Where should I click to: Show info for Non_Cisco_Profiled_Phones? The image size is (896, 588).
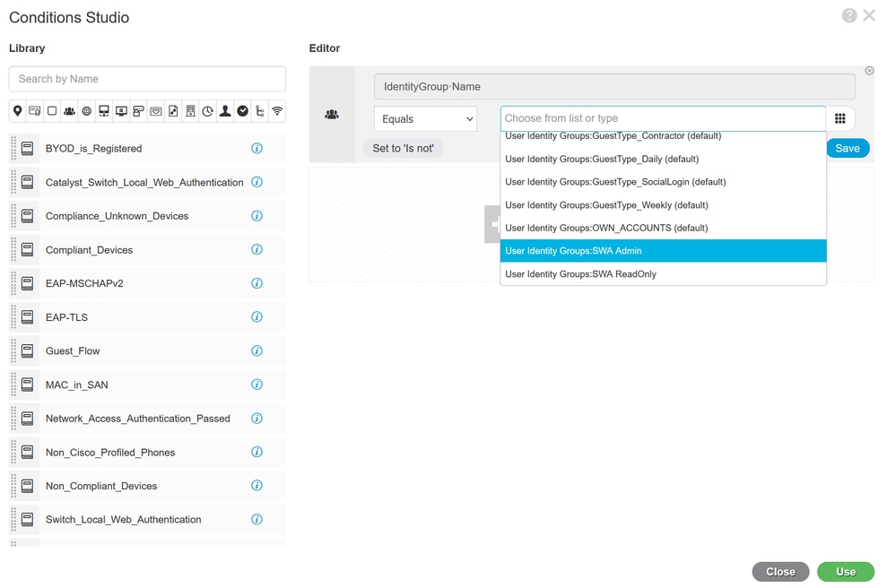coord(257,452)
